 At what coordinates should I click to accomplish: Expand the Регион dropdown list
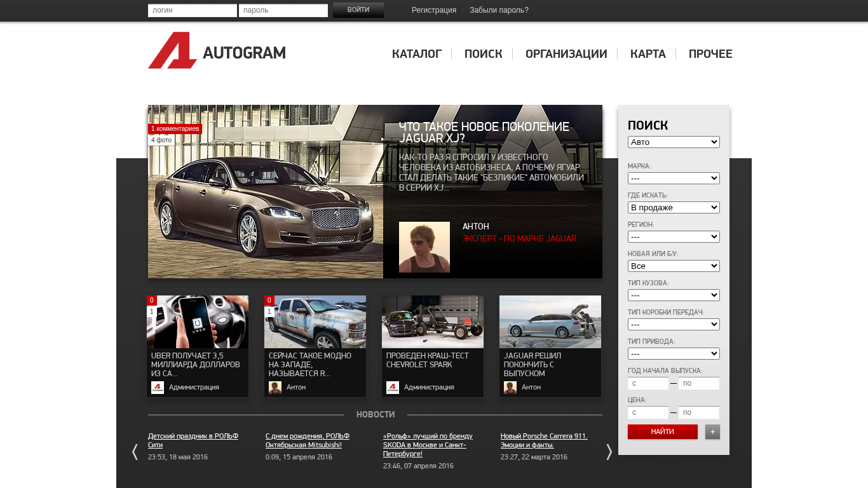pyautogui.click(x=674, y=237)
